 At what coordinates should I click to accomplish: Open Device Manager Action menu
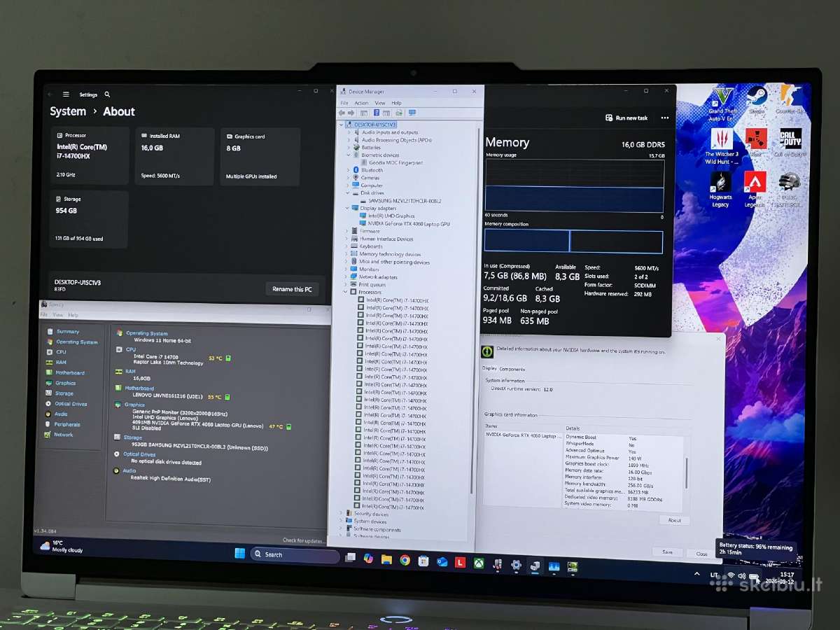[x=361, y=103]
